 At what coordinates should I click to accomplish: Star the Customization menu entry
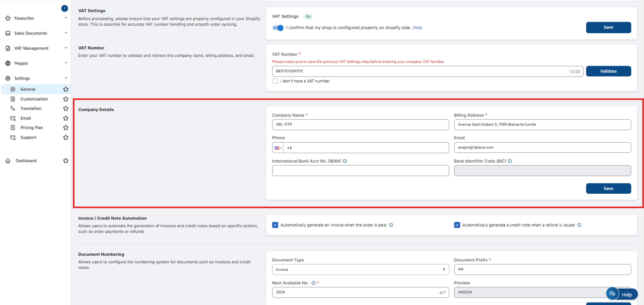[x=65, y=99]
